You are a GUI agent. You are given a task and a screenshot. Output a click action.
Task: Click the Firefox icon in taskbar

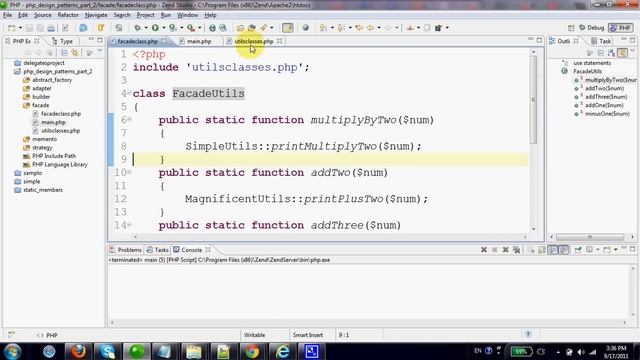click(78, 351)
